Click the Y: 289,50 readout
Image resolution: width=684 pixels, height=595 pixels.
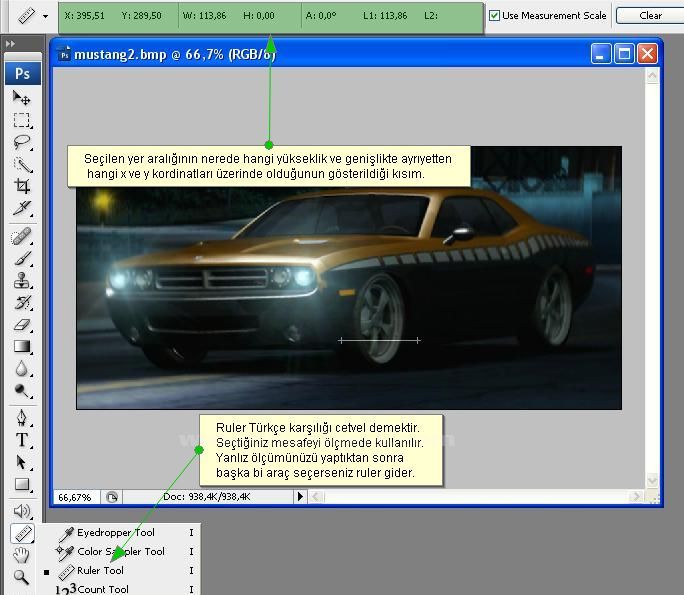[x=141, y=16]
